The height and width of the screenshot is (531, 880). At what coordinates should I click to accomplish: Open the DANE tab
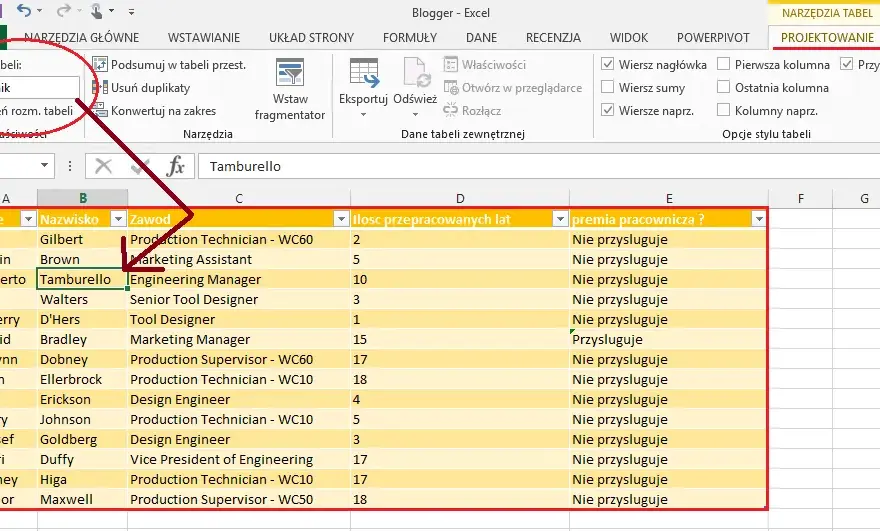coord(482,38)
